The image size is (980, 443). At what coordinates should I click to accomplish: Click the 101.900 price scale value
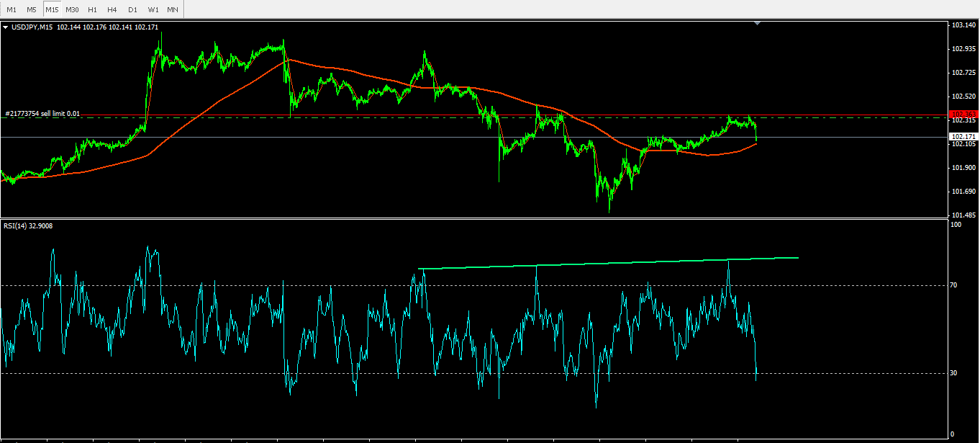[x=963, y=168]
